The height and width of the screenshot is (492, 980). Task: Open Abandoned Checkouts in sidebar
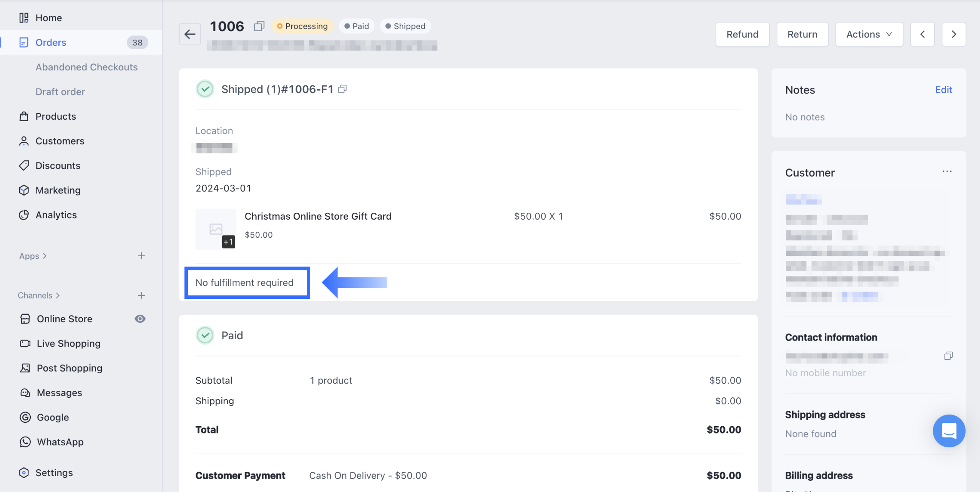(x=86, y=67)
